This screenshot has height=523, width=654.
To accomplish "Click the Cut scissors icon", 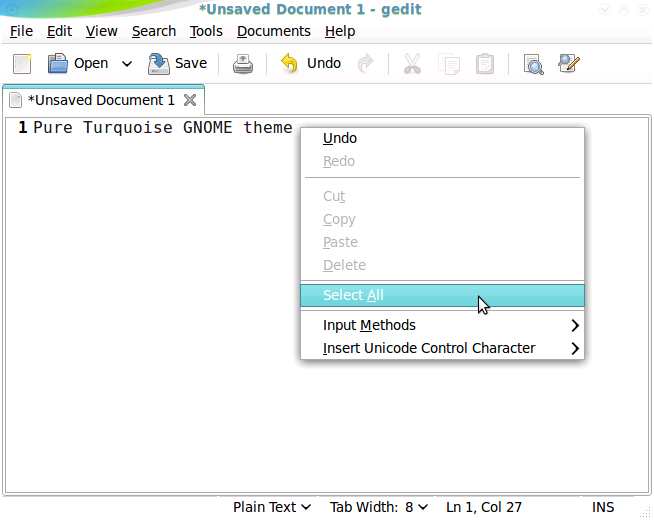I will [412, 64].
